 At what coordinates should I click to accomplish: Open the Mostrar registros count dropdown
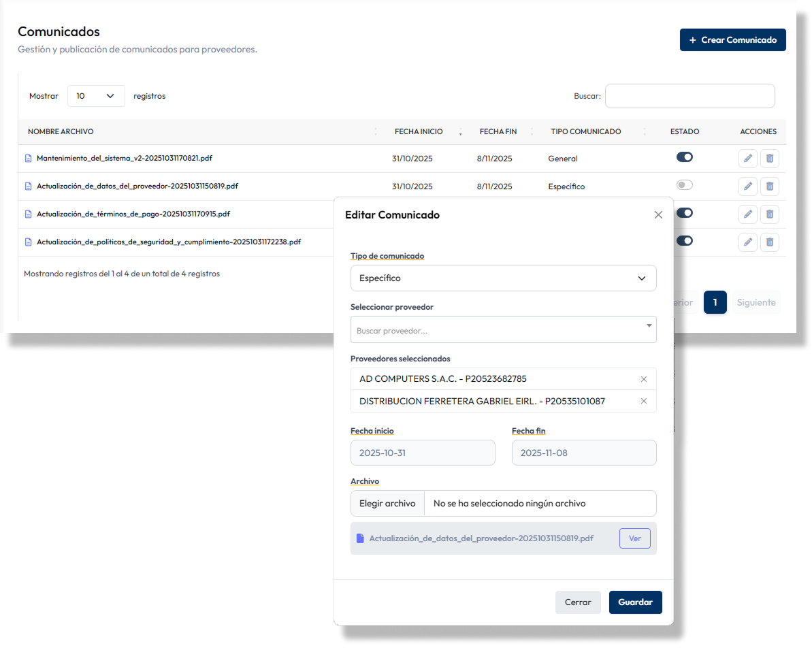click(x=96, y=96)
